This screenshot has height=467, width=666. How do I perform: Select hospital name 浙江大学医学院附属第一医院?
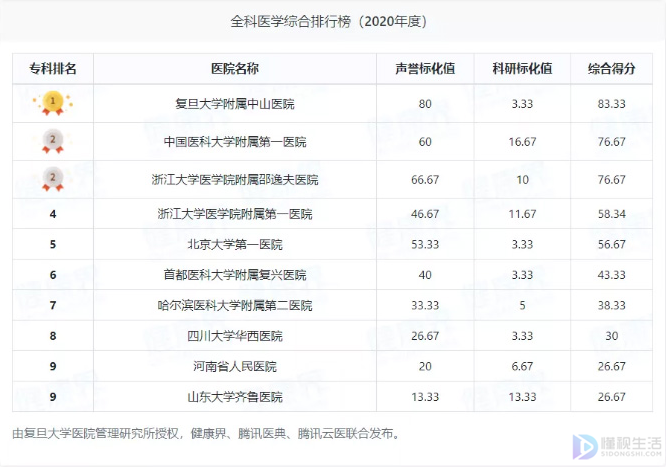235,214
